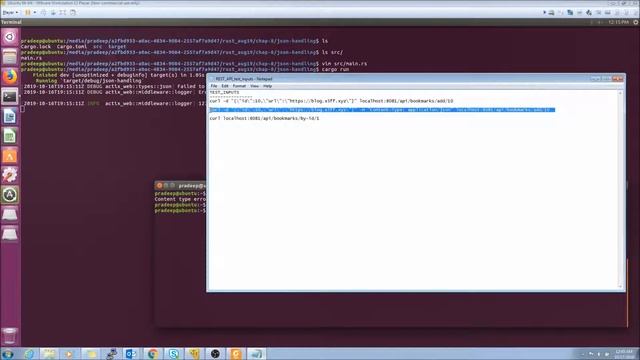Image resolution: width=640 pixels, height=360 pixels.
Task: Close the small pradeep terminal window
Action: point(159,186)
